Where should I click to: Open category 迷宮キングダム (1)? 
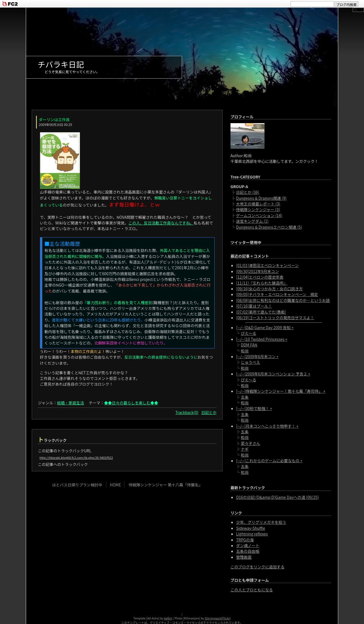[252, 221]
